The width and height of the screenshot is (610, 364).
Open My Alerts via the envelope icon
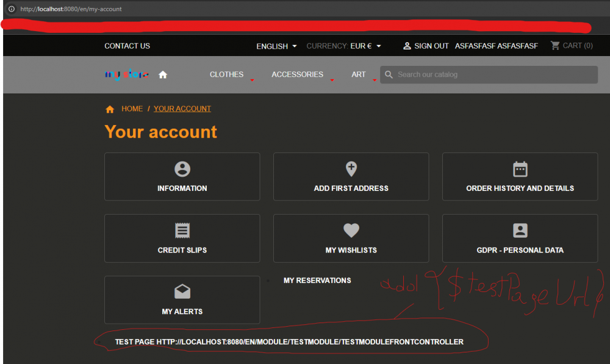(x=182, y=291)
